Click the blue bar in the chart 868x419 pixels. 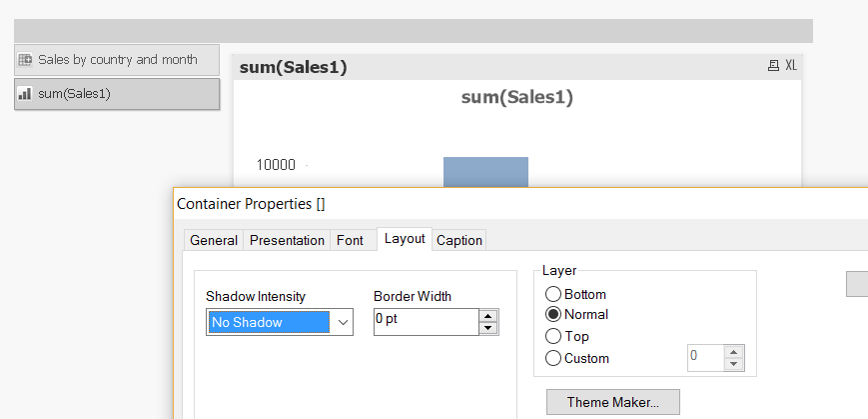(485, 172)
